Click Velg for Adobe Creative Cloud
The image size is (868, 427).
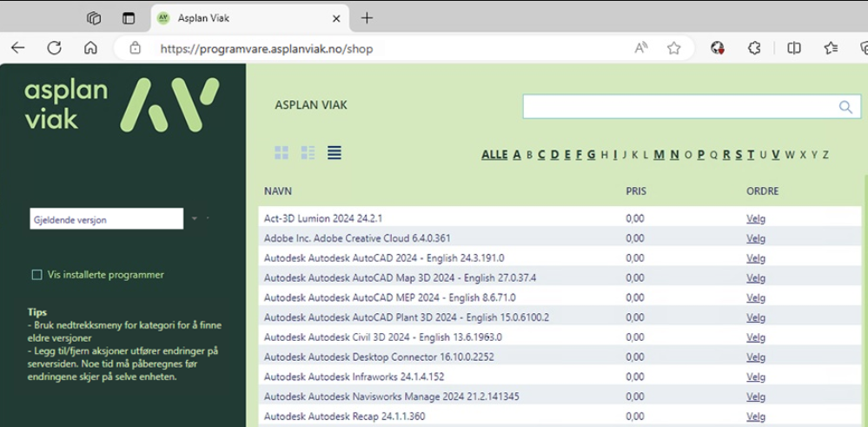click(756, 238)
